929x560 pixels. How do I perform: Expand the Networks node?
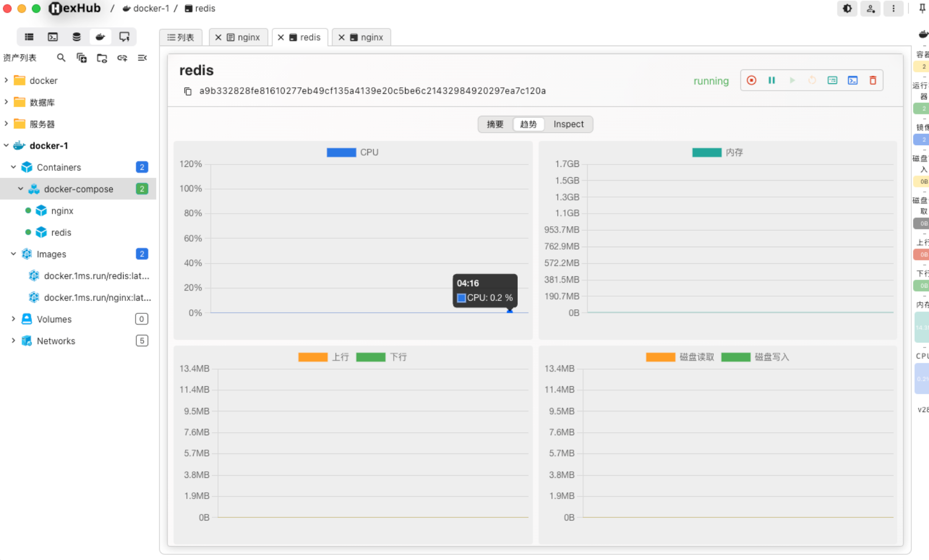tap(14, 341)
